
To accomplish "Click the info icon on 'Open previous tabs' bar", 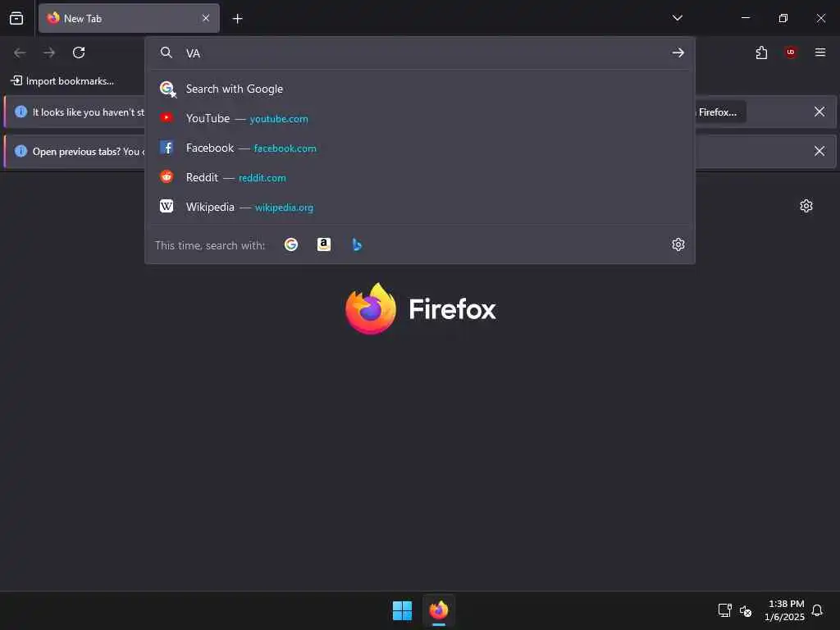I will (x=21, y=151).
